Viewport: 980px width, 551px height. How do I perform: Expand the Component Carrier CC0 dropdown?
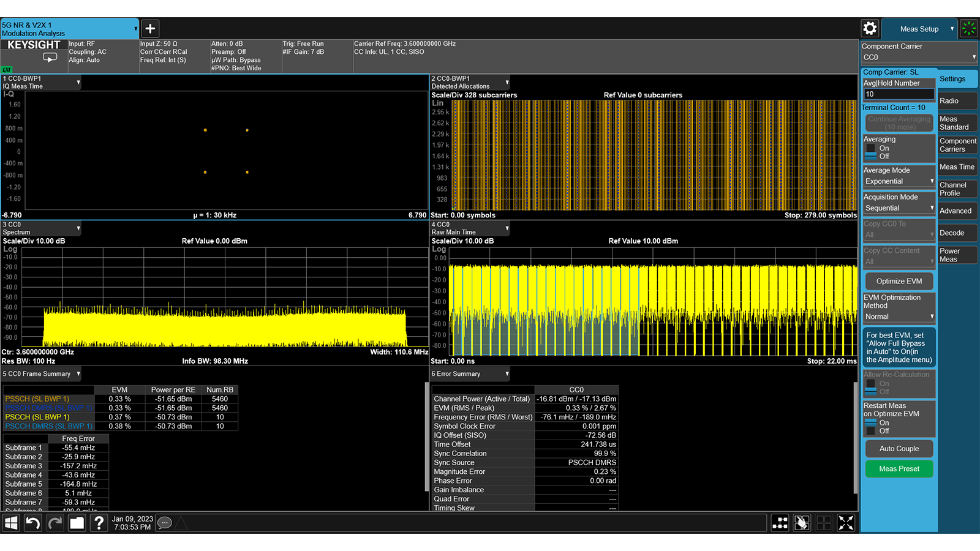[x=919, y=56]
